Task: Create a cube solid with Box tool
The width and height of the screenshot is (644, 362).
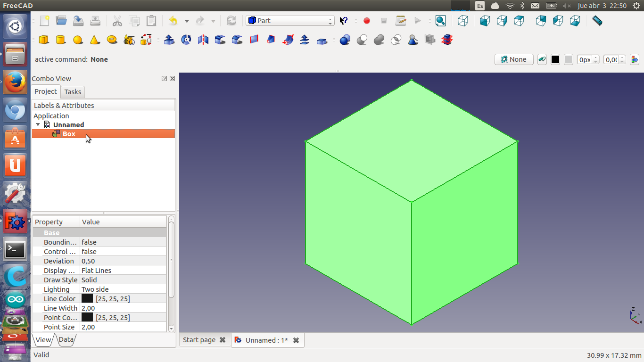Action: 44,40
